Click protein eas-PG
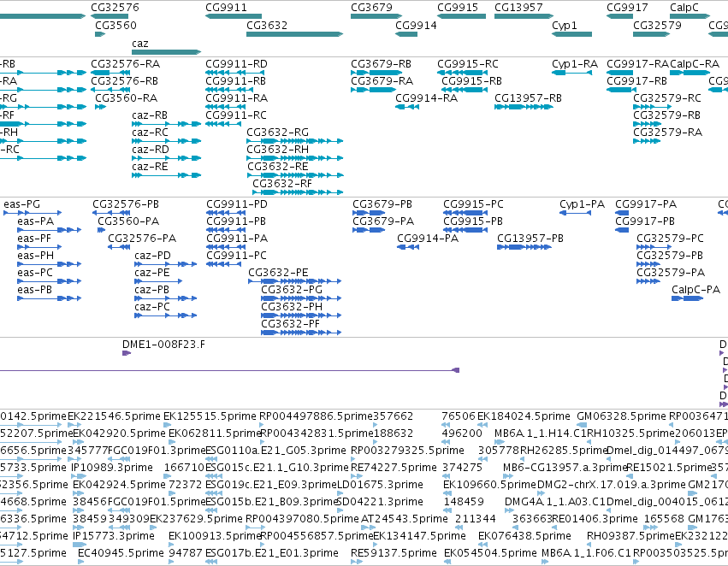 click(32, 213)
